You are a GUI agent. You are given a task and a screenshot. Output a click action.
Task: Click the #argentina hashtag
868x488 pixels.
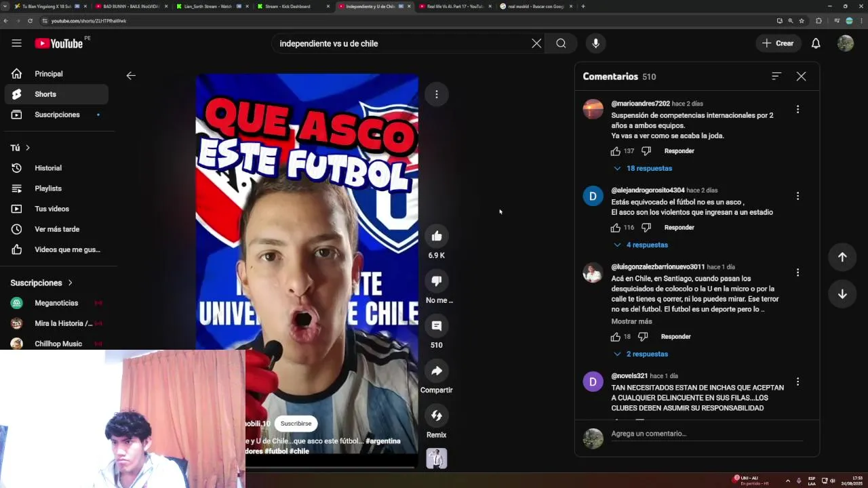pos(382,441)
